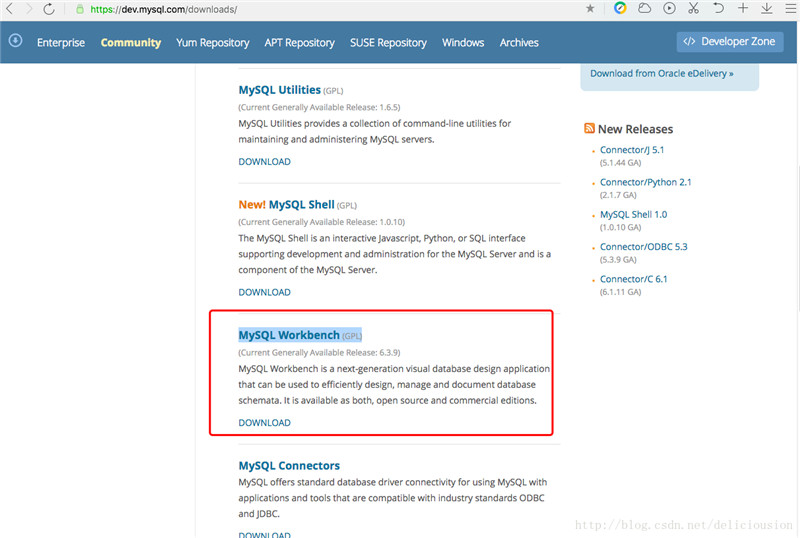This screenshot has width=800, height=538.
Task: Open downloads via arrow-down tray icon
Action: [x=766, y=8]
